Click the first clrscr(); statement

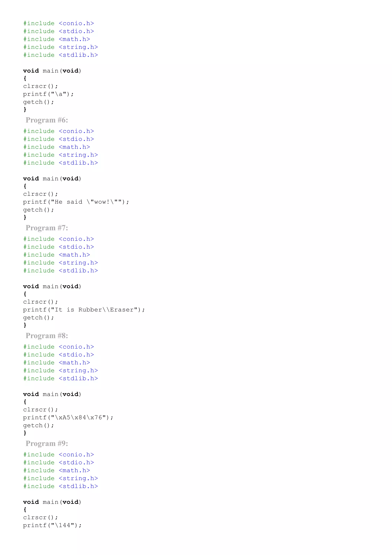[x=40, y=86]
